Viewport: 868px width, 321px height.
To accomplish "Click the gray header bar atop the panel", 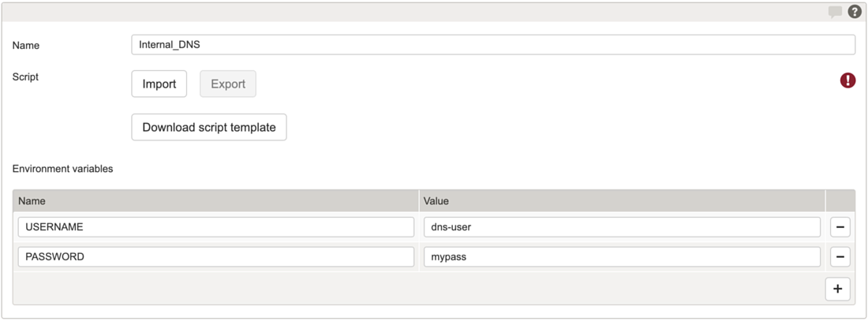I will point(410,12).
